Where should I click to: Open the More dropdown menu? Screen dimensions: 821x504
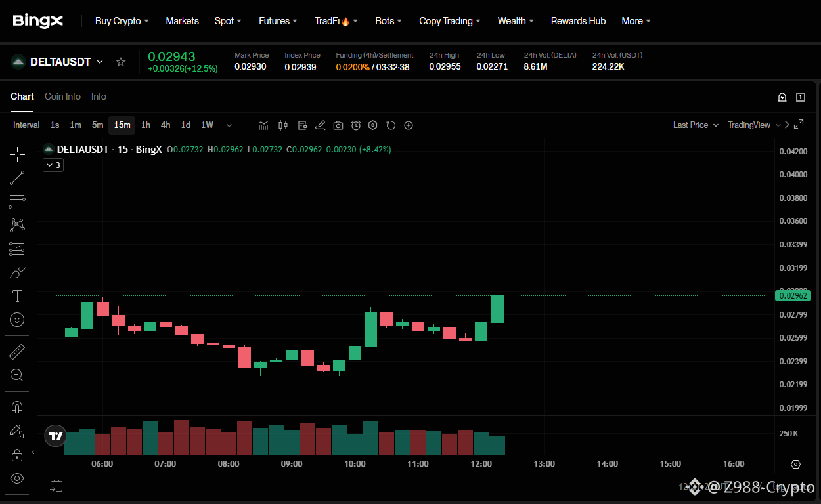click(x=636, y=21)
